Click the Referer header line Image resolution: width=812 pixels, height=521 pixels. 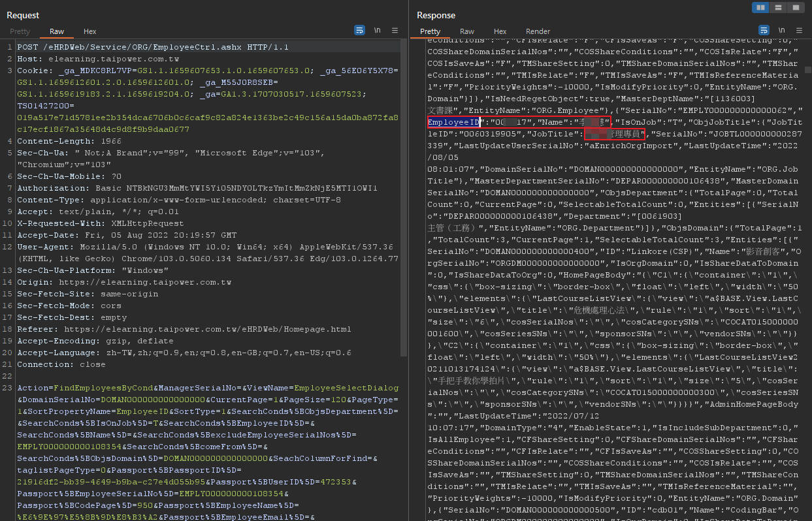coord(184,329)
